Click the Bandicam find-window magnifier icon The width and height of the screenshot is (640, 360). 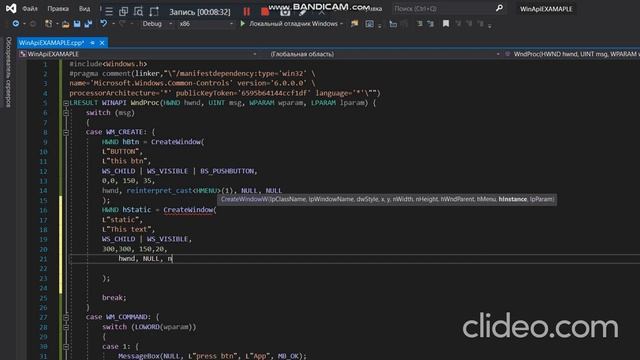coord(138,12)
